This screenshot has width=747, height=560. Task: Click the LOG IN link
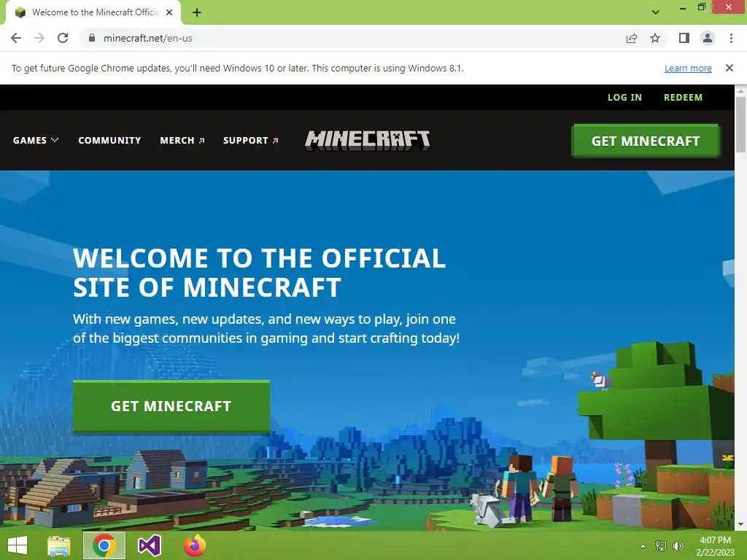[624, 97]
